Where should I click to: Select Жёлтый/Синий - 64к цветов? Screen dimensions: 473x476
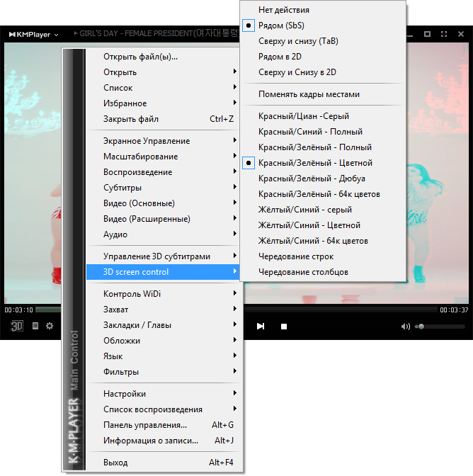point(323,241)
